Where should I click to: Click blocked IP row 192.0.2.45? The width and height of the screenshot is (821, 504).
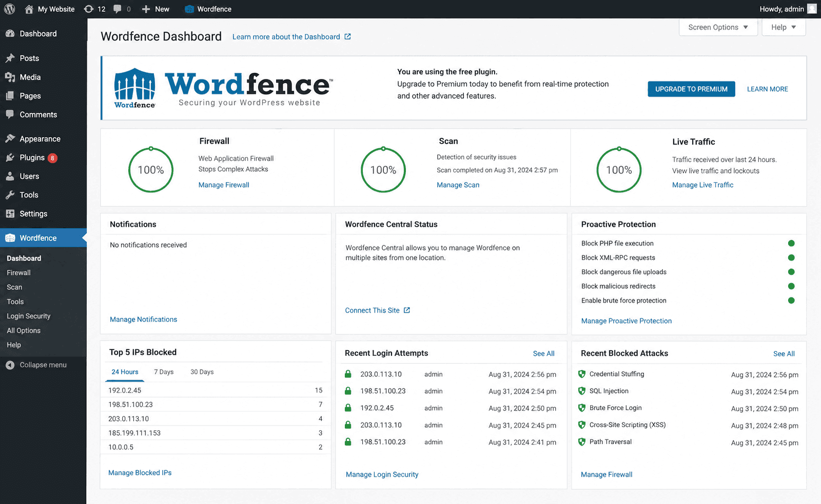216,390
